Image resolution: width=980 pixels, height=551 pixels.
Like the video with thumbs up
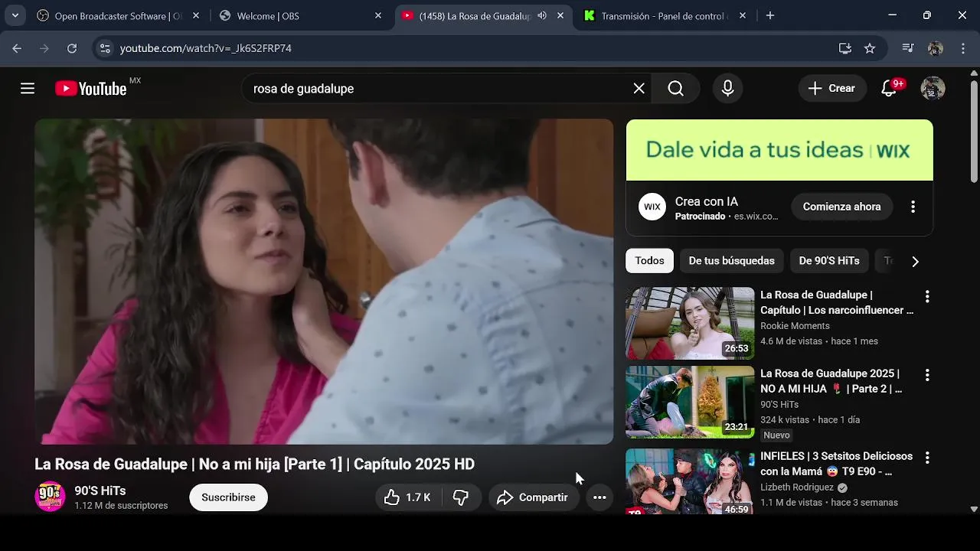[x=408, y=497]
